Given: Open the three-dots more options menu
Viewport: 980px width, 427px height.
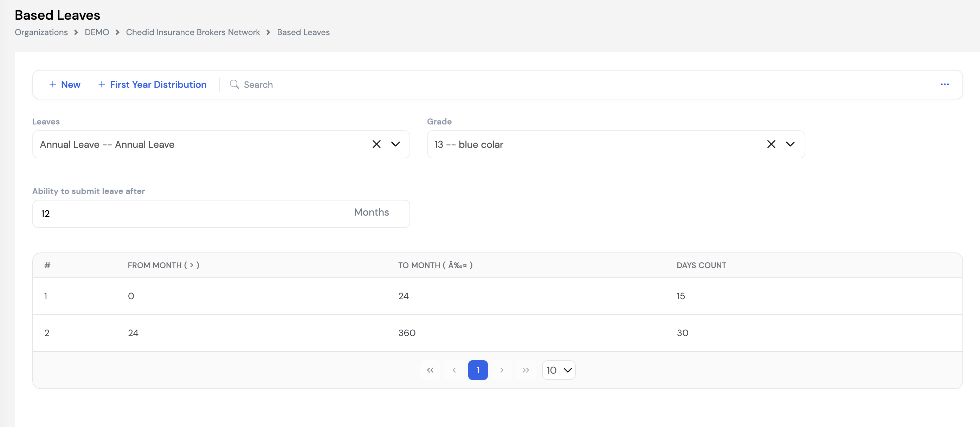Looking at the screenshot, I should (944, 84).
